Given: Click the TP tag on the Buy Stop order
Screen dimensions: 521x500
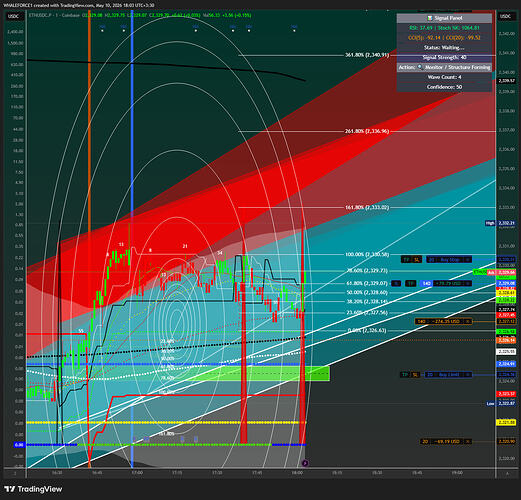Looking at the screenshot, I should tap(406, 259).
